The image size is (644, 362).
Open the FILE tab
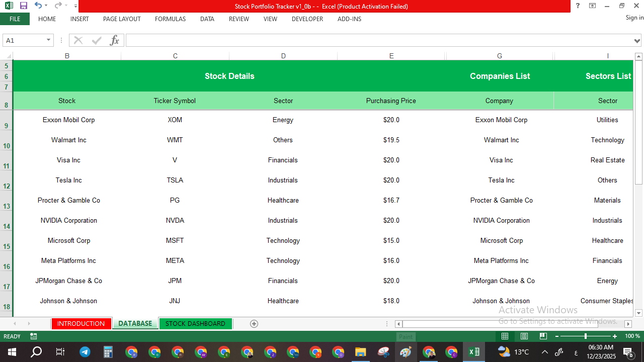(15, 19)
